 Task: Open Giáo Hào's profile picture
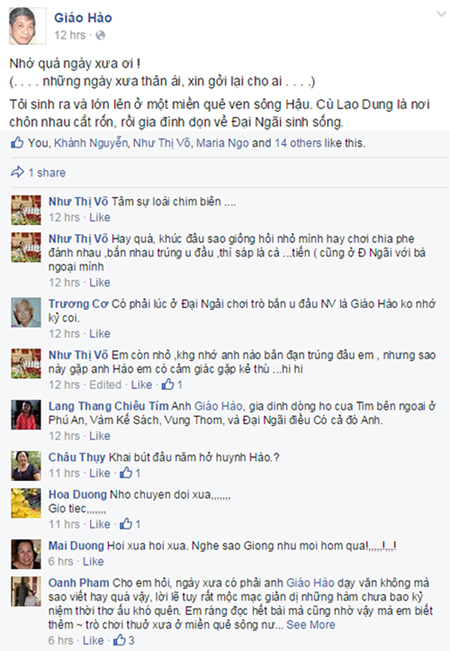[27, 26]
